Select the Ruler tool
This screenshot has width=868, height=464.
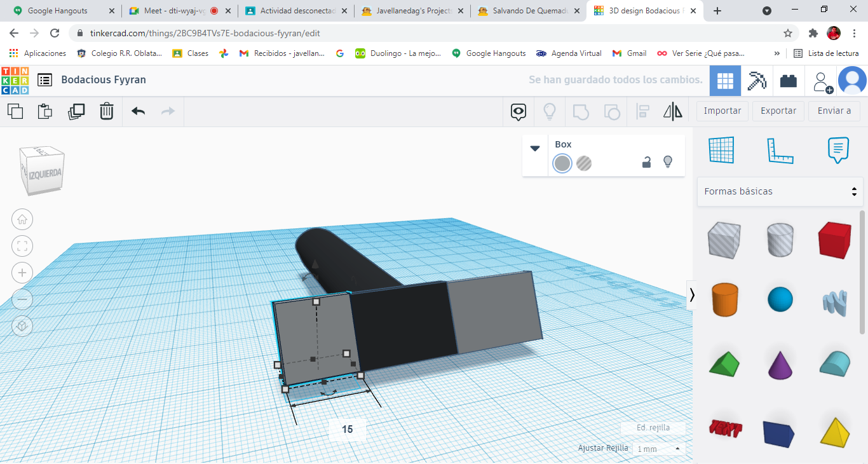[x=780, y=151]
